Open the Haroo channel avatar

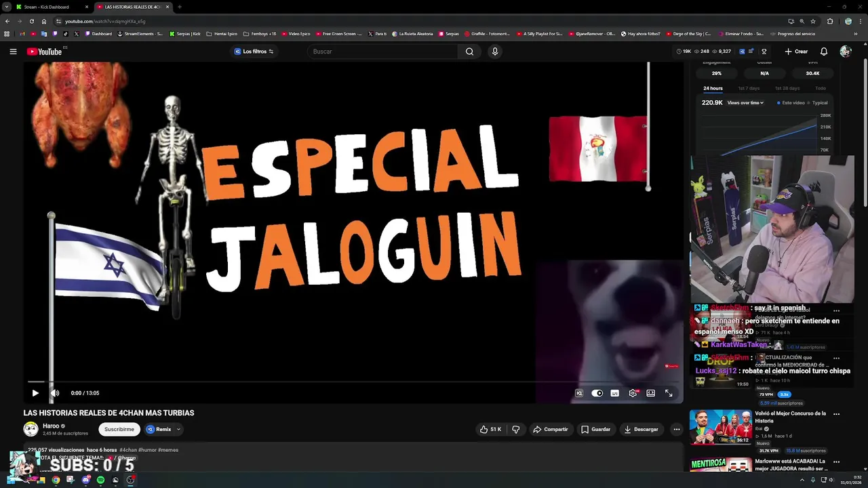(x=31, y=429)
